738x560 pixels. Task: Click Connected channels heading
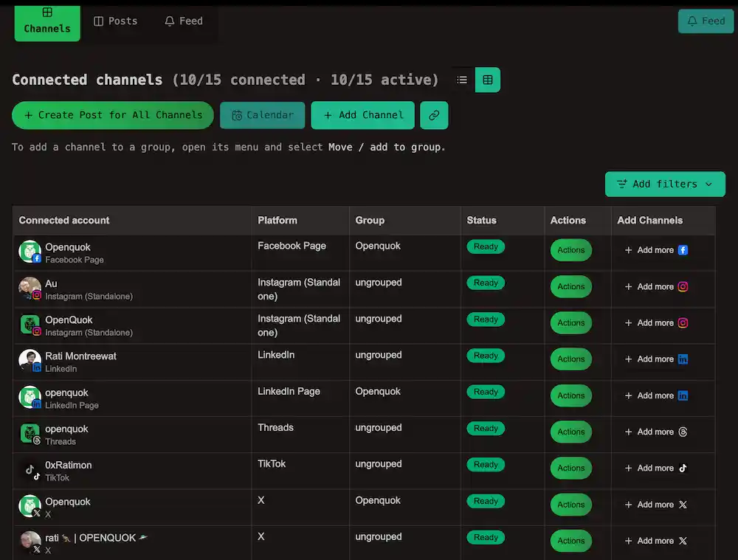(x=87, y=80)
